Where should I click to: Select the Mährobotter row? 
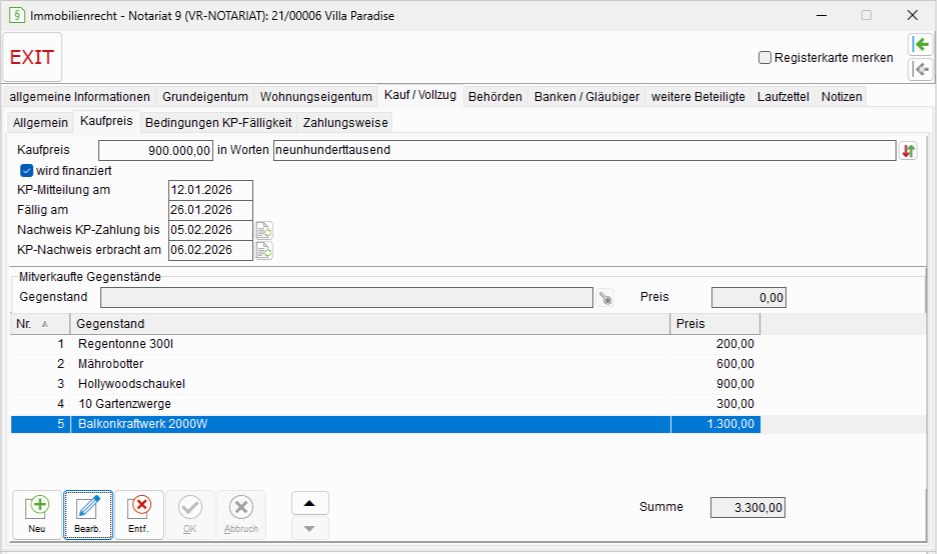click(x=385, y=364)
